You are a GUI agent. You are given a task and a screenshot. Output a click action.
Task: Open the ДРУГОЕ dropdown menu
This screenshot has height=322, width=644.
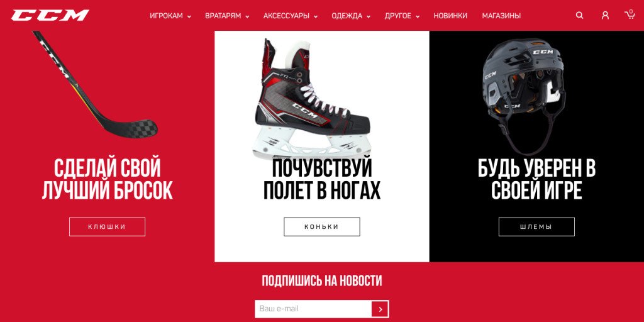pyautogui.click(x=402, y=16)
